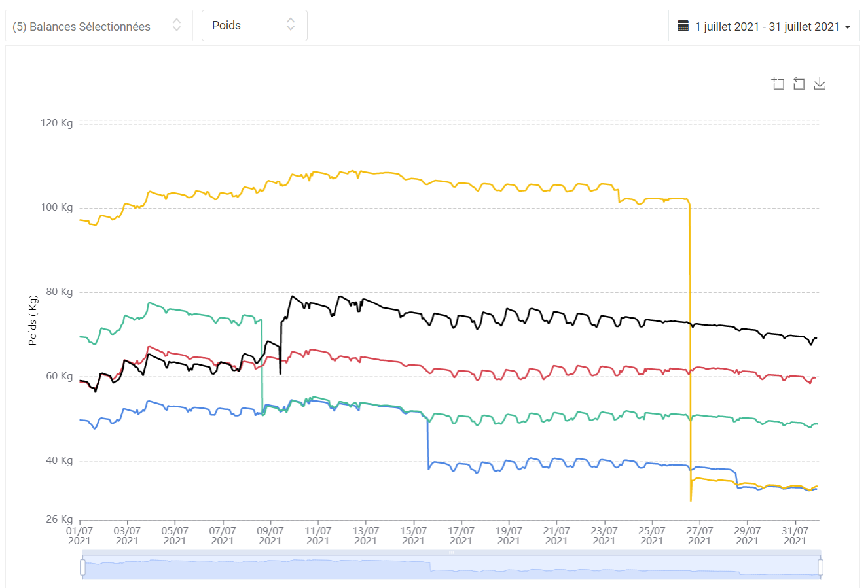Click the caret arrow beside the date range
Viewport: 868px width, 588px height.
(848, 27)
